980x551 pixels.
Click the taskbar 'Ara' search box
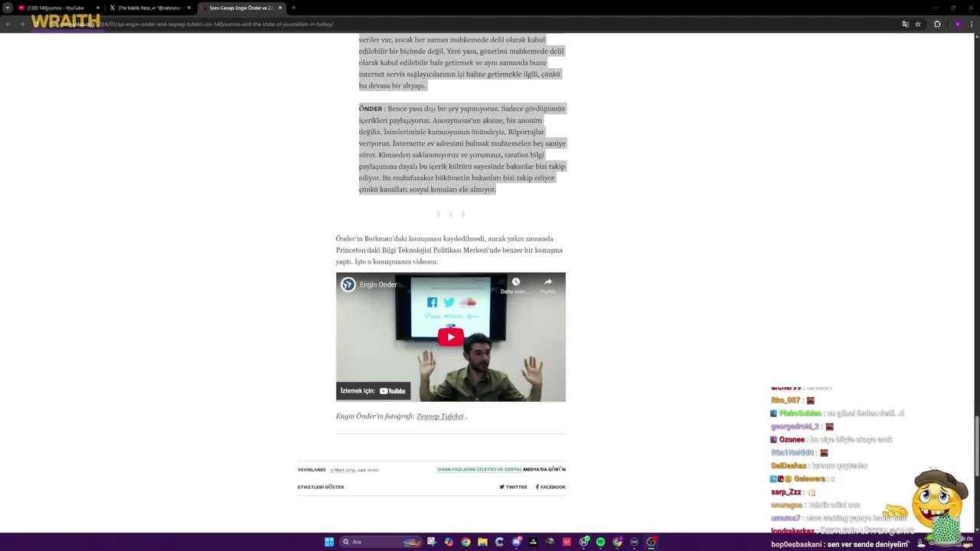pos(381,542)
